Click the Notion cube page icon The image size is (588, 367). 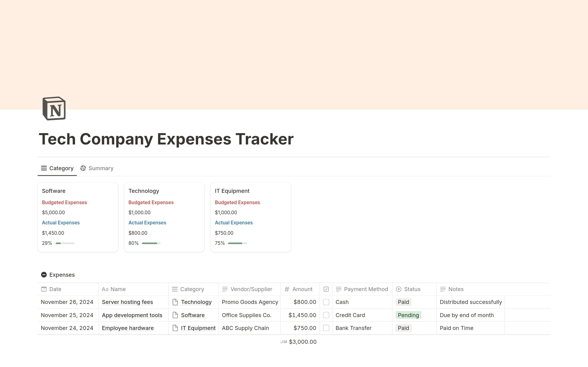click(53, 108)
